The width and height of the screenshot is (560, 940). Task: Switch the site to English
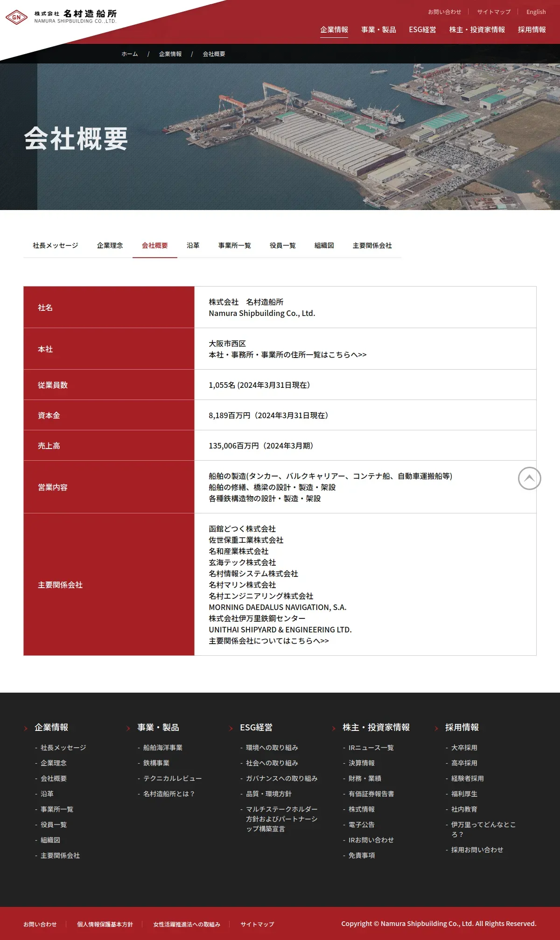click(536, 12)
